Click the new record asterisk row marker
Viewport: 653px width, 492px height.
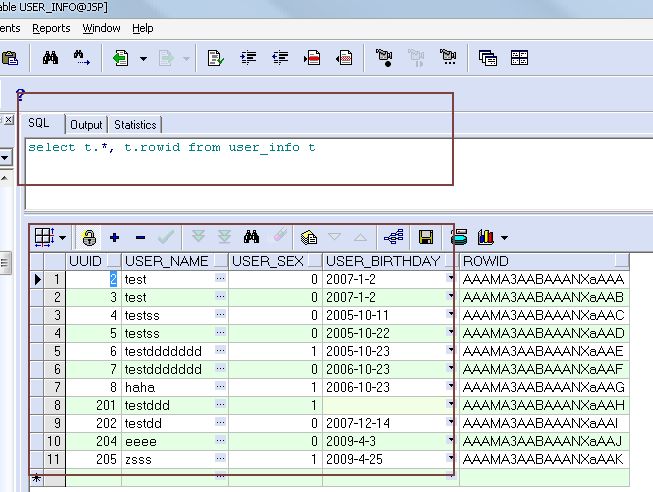tap(37, 478)
